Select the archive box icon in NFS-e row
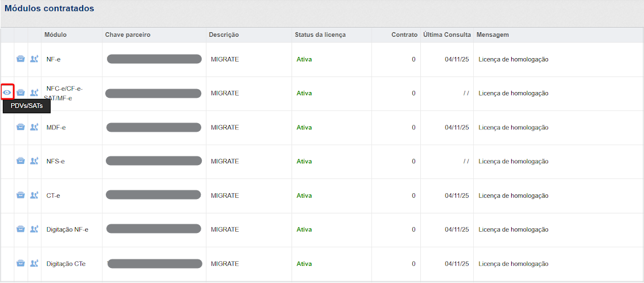This screenshot has height=283, width=644. [x=21, y=161]
